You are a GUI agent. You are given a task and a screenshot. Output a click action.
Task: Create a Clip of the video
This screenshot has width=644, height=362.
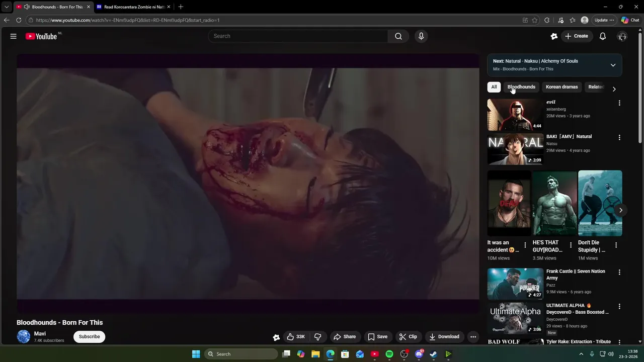coord(408,337)
